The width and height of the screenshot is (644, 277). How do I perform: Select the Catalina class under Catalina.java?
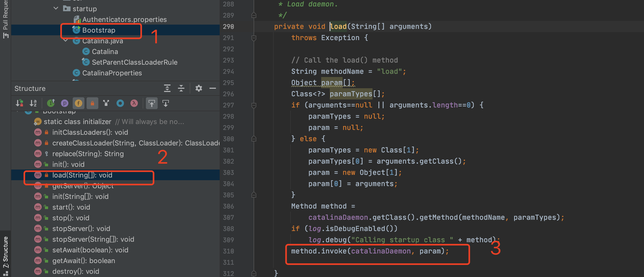click(x=105, y=52)
